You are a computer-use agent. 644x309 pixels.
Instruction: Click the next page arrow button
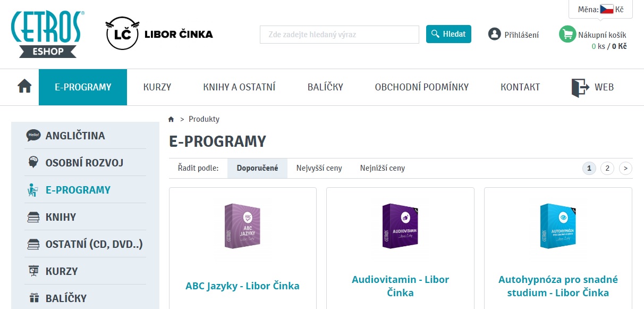pyautogui.click(x=625, y=169)
